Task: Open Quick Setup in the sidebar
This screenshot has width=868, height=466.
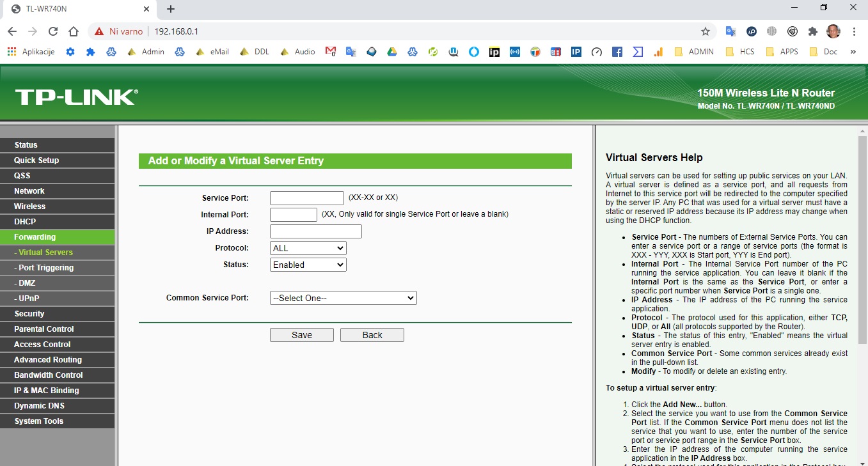Action: point(58,160)
